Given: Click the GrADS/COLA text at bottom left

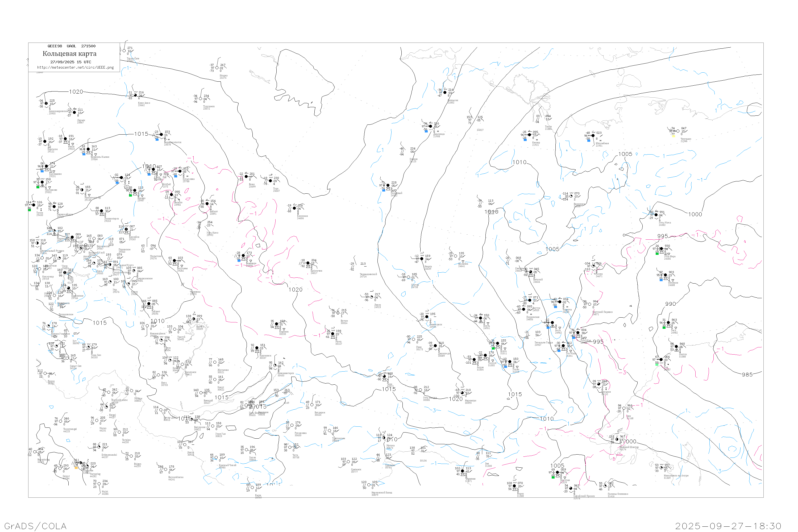Looking at the screenshot, I should [x=35, y=526].
